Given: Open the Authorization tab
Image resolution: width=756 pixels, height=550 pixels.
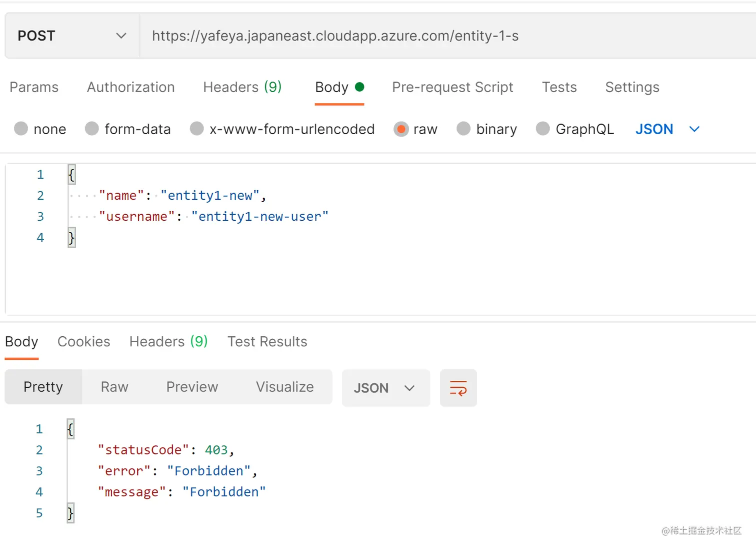Looking at the screenshot, I should 130,87.
